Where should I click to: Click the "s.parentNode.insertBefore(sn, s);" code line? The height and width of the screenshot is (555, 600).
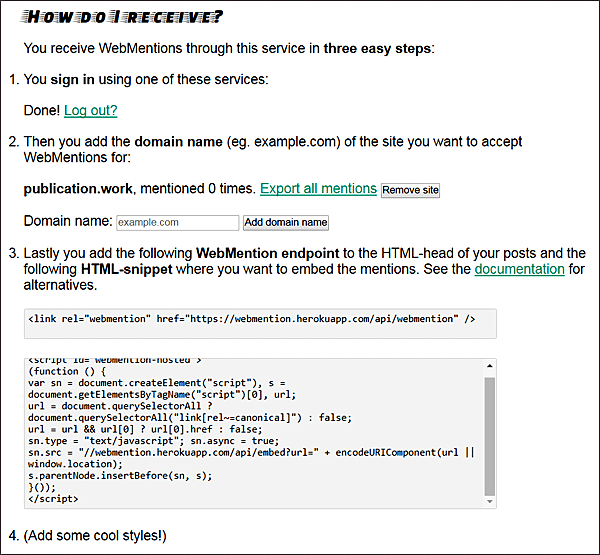point(120,475)
